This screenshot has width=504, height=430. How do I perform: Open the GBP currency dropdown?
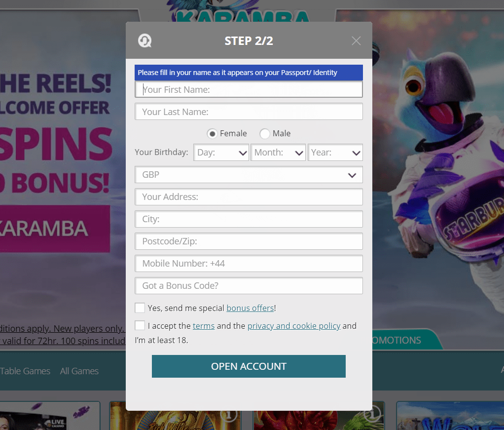tap(249, 175)
